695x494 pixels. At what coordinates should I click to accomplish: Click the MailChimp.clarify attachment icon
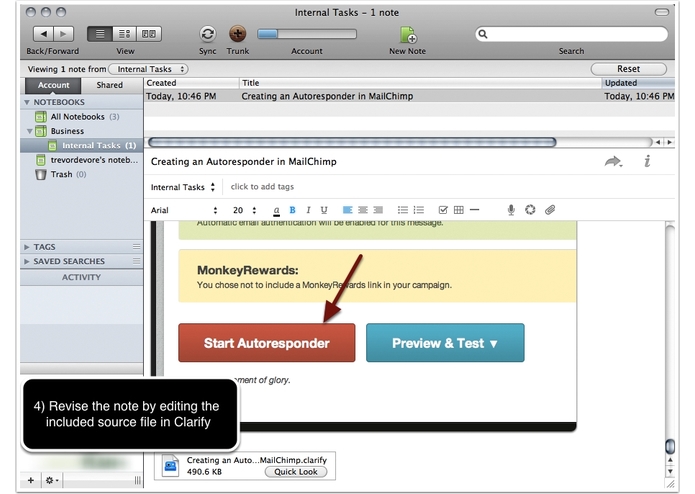click(171, 466)
